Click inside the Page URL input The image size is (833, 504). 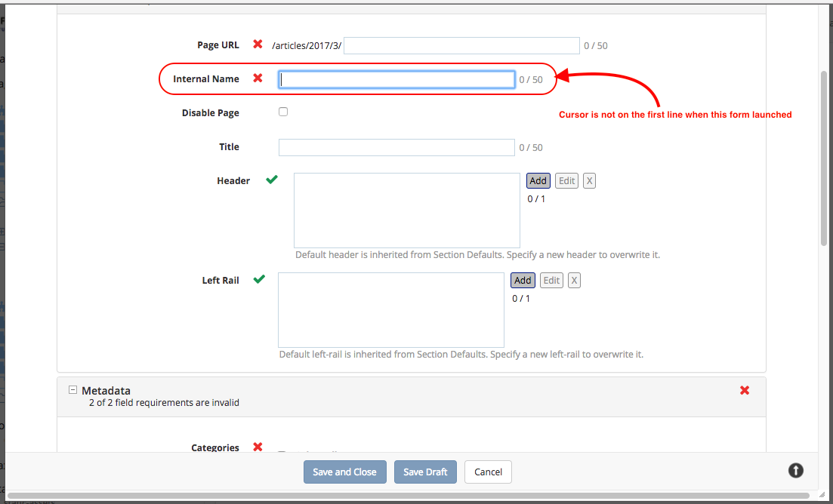tap(461, 45)
